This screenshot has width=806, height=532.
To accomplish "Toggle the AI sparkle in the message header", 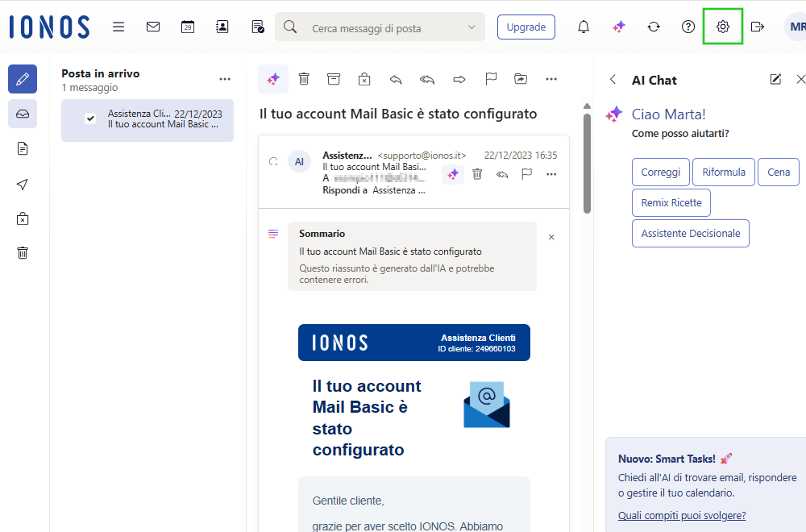I will [452, 174].
